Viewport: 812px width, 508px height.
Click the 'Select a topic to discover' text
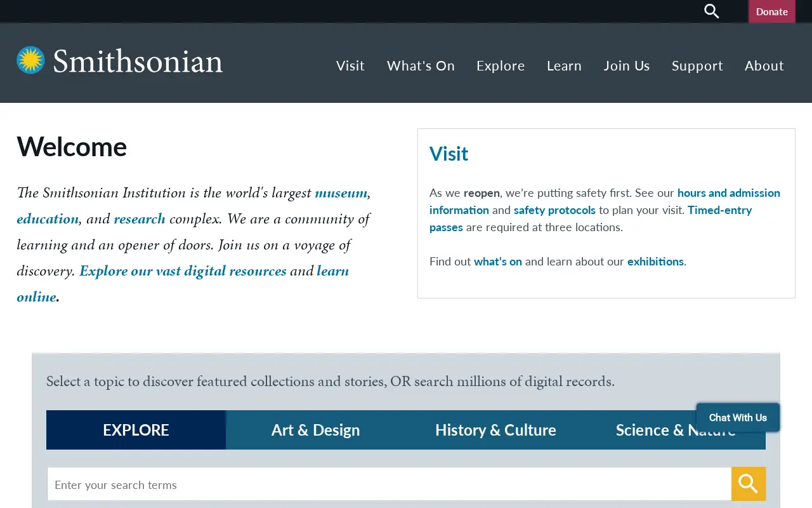(331, 382)
